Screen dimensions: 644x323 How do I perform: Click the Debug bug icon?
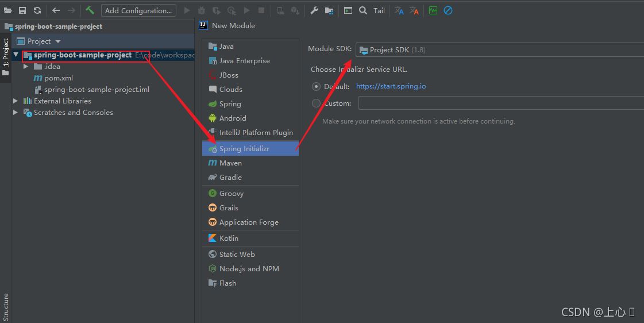[202, 11]
